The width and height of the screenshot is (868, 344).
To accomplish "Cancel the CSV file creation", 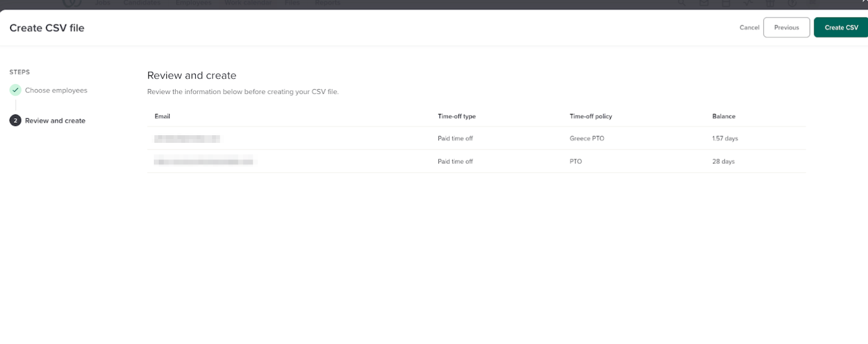I will 749,27.
